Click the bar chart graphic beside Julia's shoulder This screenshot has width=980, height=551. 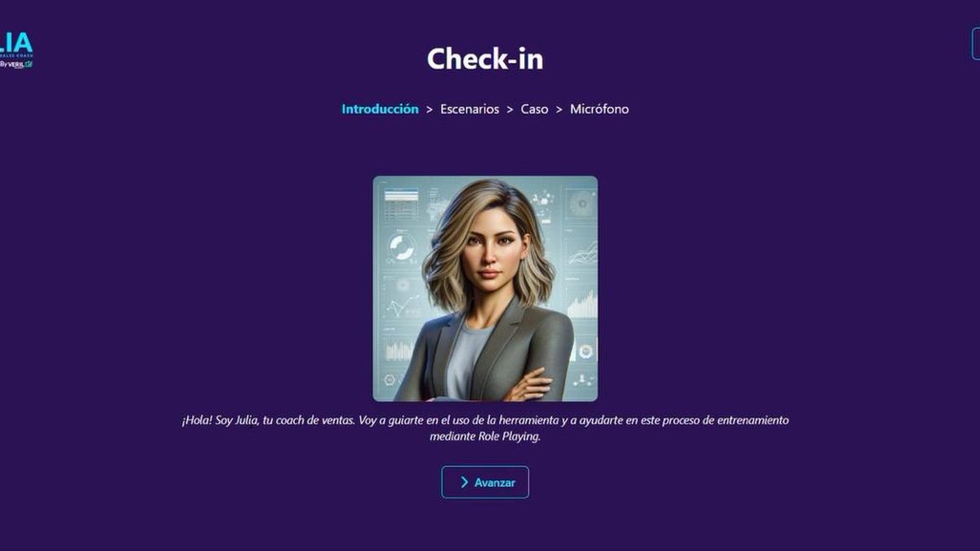581,304
